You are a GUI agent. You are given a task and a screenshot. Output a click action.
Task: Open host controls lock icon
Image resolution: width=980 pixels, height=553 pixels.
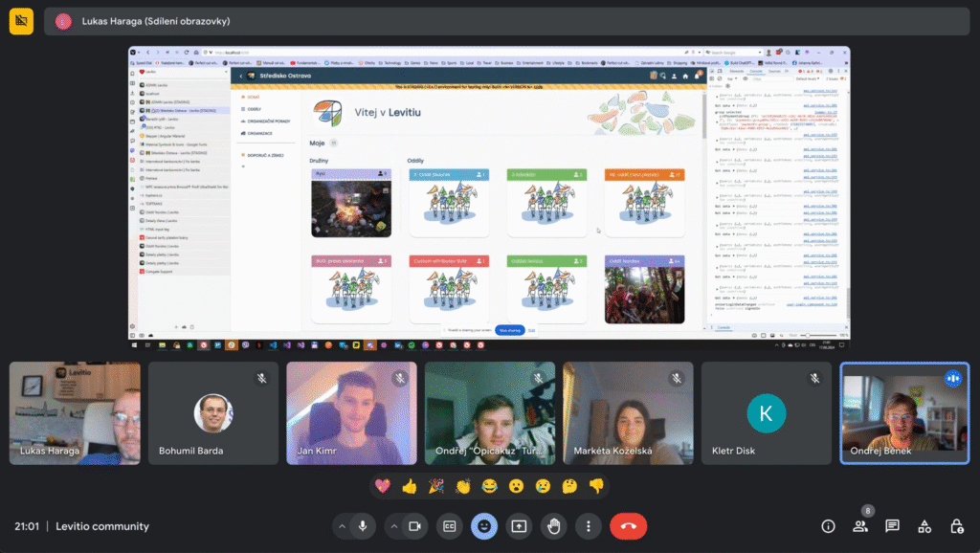tap(957, 526)
